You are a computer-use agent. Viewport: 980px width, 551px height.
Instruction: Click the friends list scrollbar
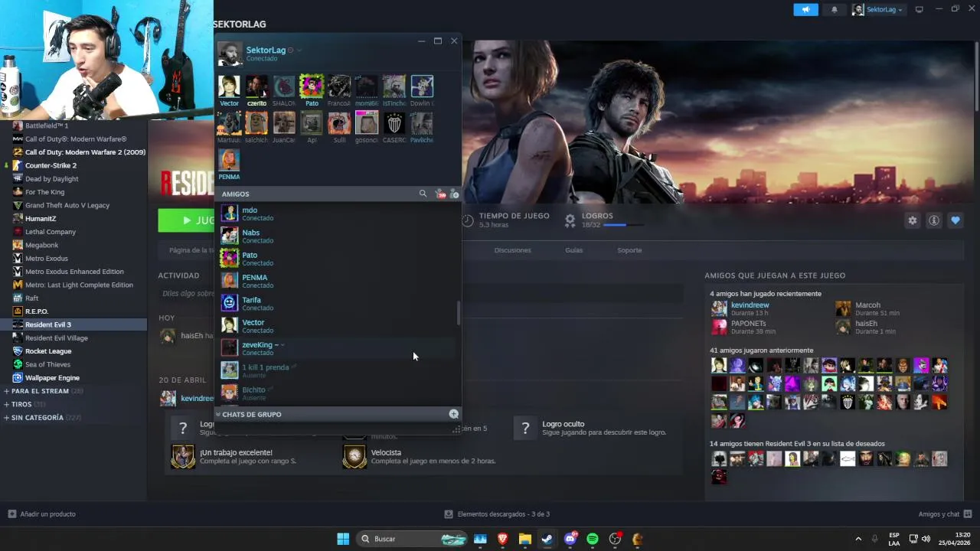459,312
